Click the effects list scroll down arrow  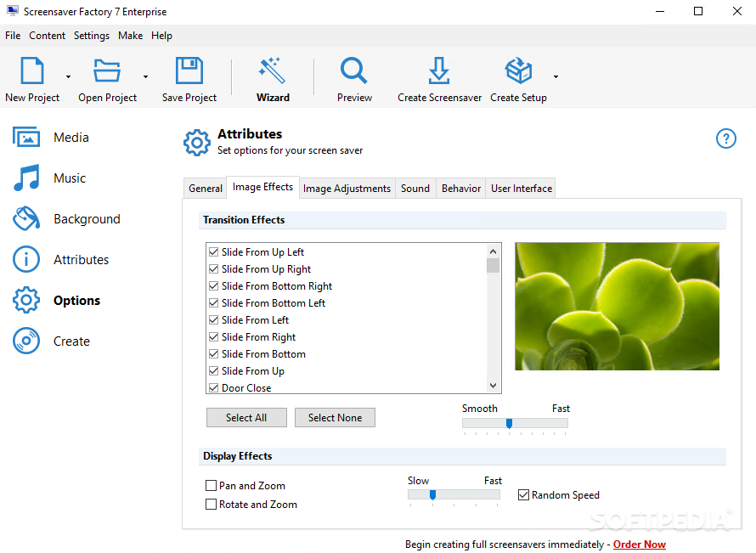coord(493,385)
